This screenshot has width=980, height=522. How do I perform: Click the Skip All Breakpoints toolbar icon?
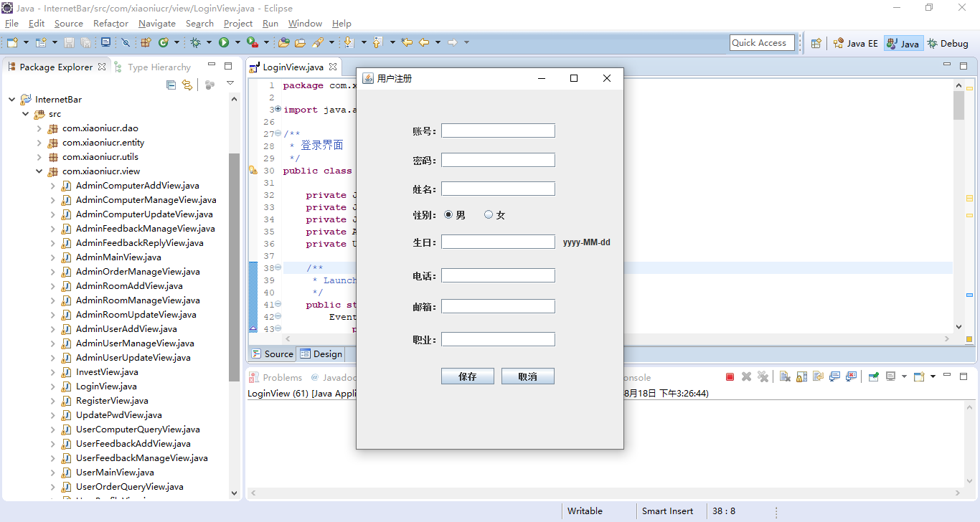(x=126, y=43)
